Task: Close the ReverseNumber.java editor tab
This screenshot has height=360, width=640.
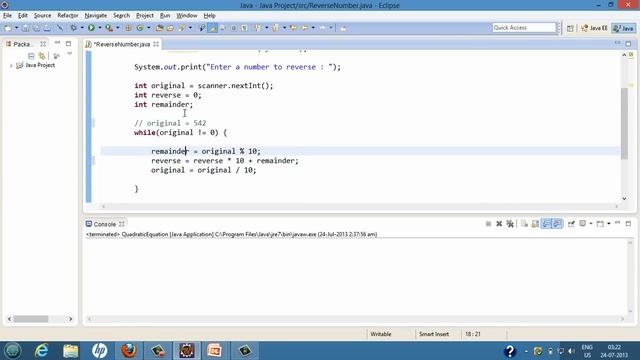Action: [156, 44]
